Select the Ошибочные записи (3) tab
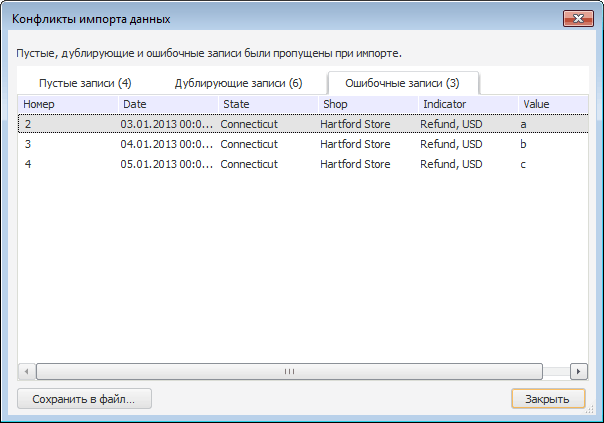 point(403,83)
